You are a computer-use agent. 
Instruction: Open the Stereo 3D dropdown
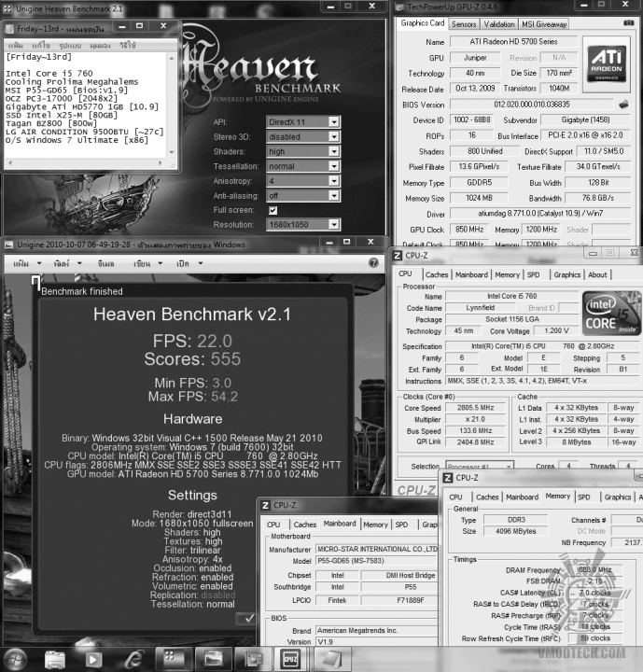[303, 136]
